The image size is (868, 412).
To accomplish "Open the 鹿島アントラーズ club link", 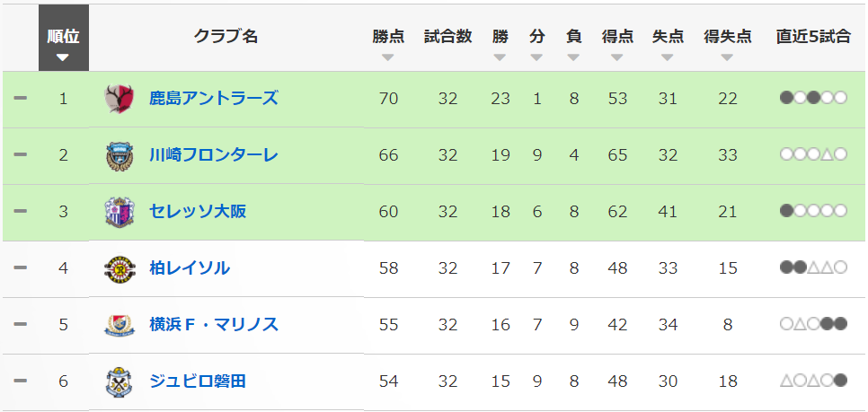I will pyautogui.click(x=214, y=98).
